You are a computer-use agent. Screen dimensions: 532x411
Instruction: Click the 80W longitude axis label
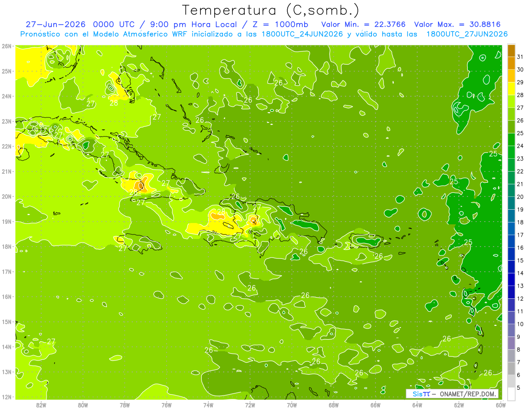coord(83,405)
